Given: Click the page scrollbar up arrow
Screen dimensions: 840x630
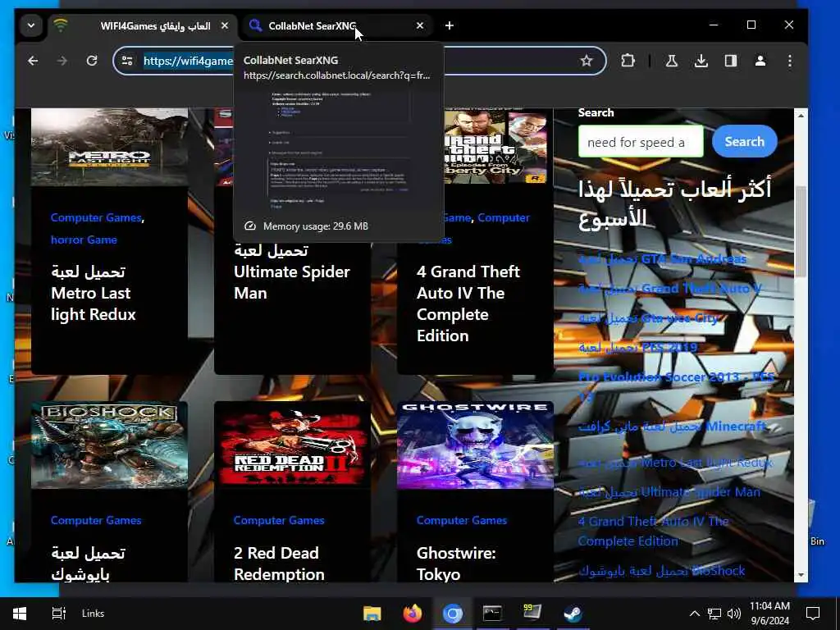Looking at the screenshot, I should tap(801, 115).
